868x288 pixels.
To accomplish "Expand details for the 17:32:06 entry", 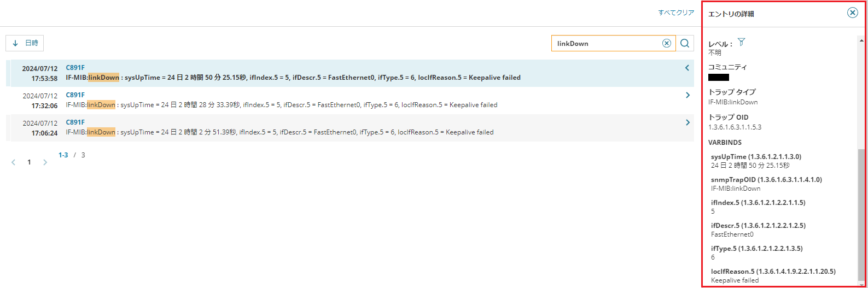I will [688, 95].
